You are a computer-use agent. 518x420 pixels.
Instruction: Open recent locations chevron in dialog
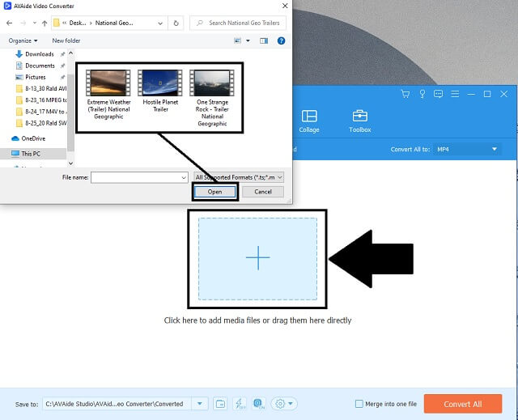tap(34, 23)
